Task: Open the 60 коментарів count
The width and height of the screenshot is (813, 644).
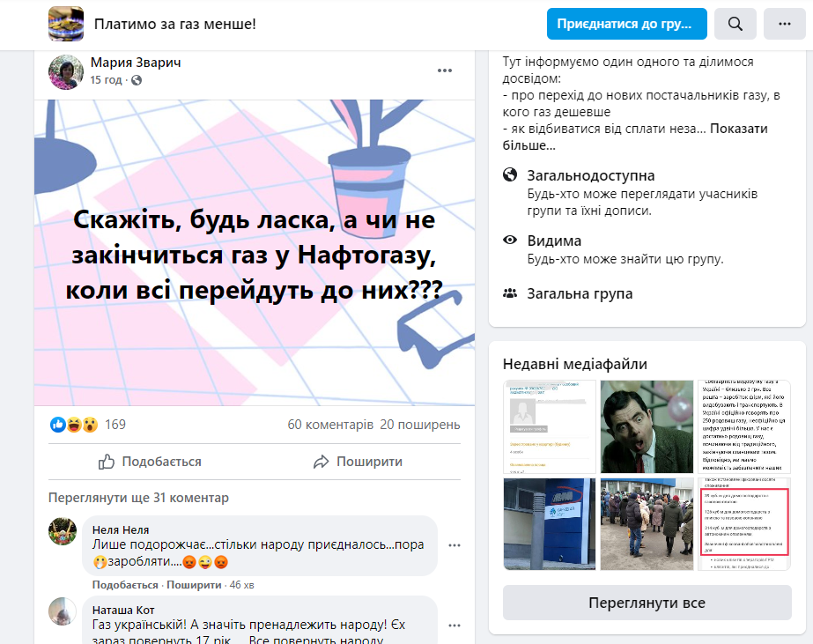Action: point(330,425)
